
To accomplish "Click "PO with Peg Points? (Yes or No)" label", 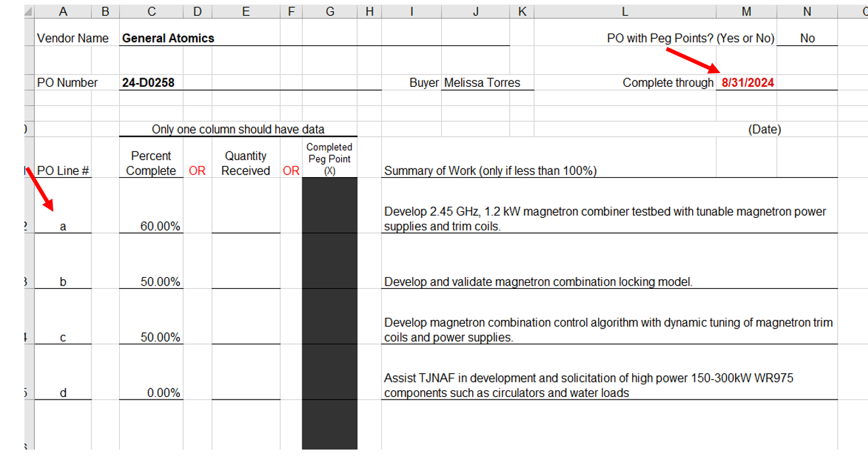I will (x=690, y=38).
